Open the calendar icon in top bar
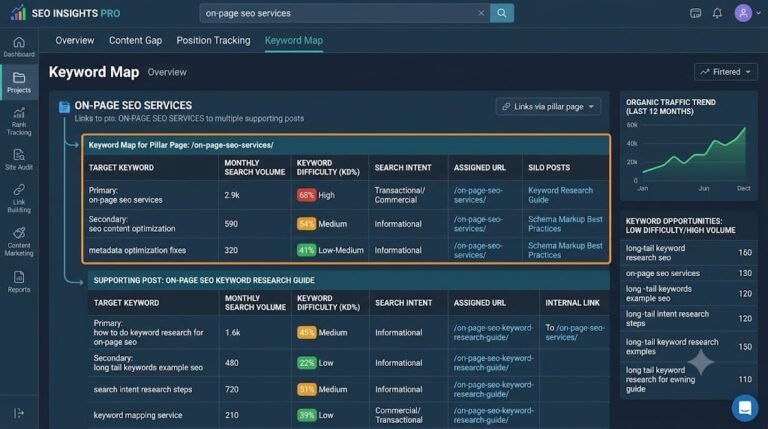 click(x=695, y=13)
